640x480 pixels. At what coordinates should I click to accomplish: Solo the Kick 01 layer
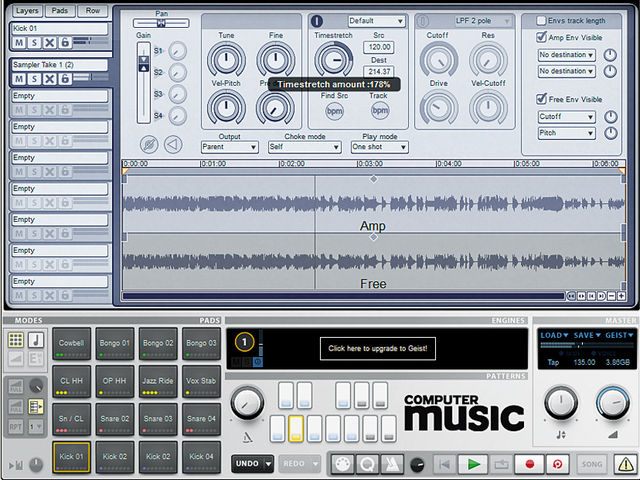click(34, 42)
